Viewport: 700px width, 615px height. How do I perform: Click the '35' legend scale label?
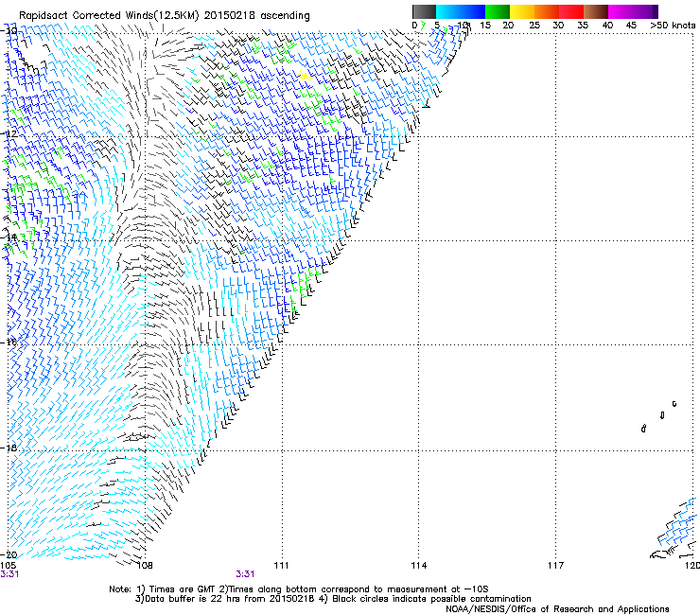click(583, 26)
